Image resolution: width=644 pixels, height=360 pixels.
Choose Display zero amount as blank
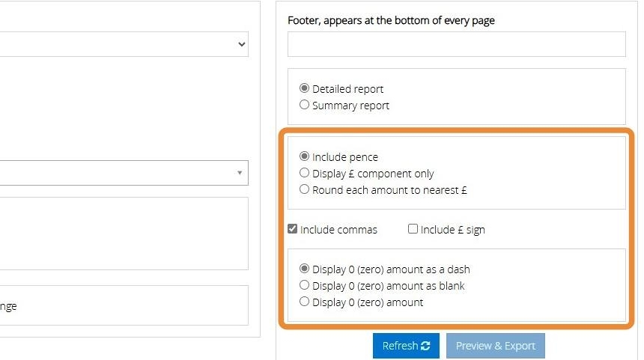point(304,285)
